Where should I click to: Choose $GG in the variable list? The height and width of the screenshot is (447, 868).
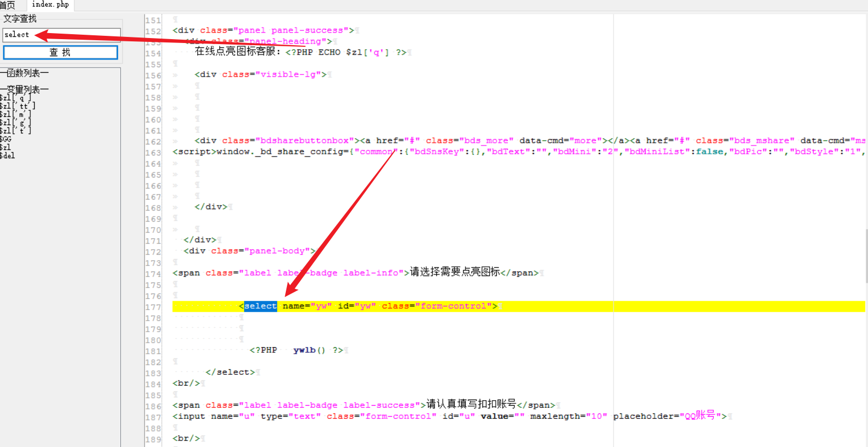6,139
